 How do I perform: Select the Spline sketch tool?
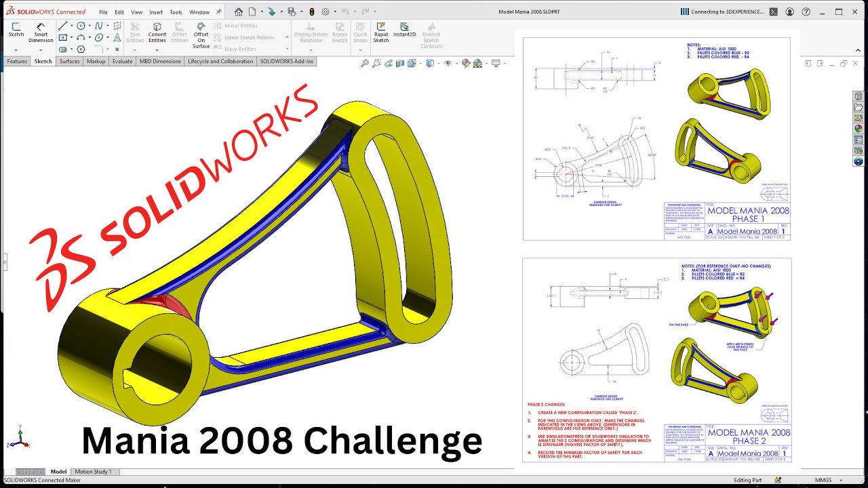pyautogui.click(x=99, y=26)
